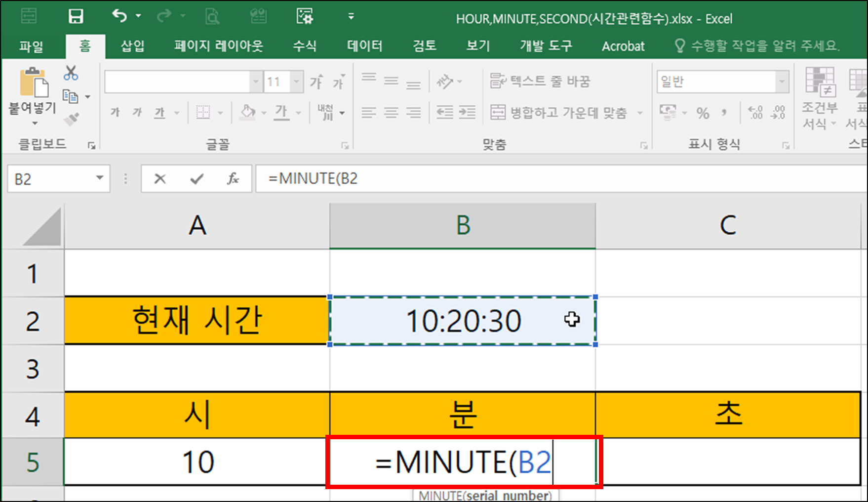Click the decrease indent icon
Image resolution: width=868 pixels, height=502 pixels.
click(445, 113)
